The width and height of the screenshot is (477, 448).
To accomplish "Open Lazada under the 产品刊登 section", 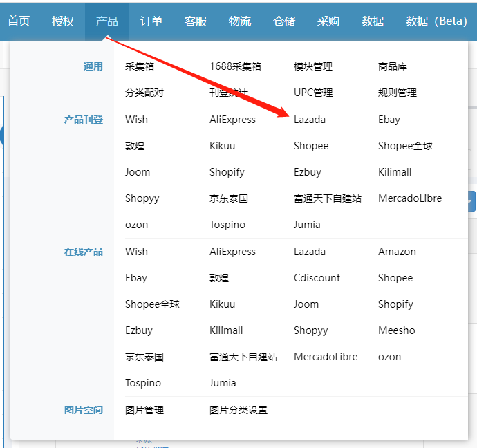I will click(309, 120).
